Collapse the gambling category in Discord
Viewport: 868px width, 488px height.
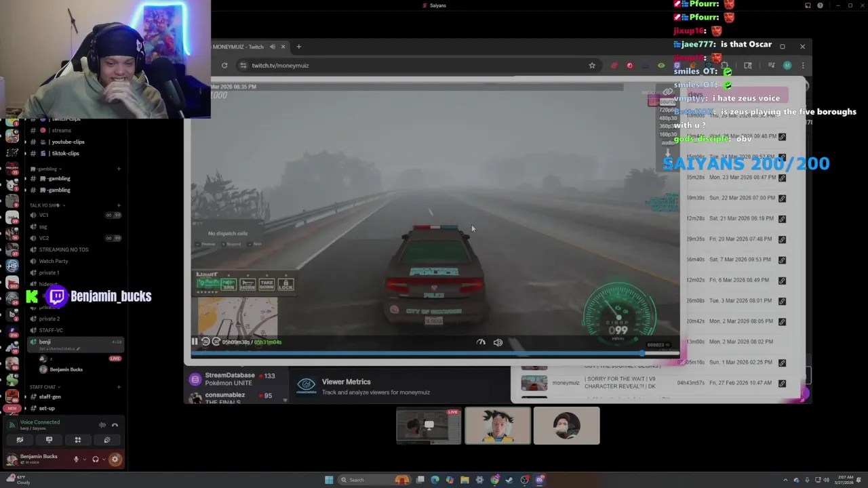(47, 169)
